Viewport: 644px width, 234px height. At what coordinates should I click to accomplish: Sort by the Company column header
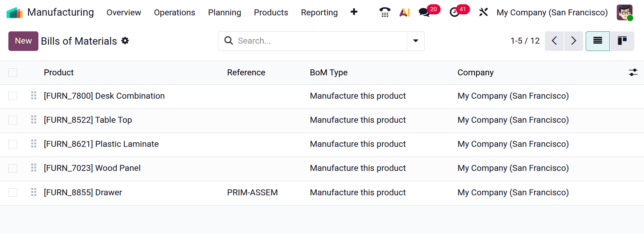tap(475, 73)
